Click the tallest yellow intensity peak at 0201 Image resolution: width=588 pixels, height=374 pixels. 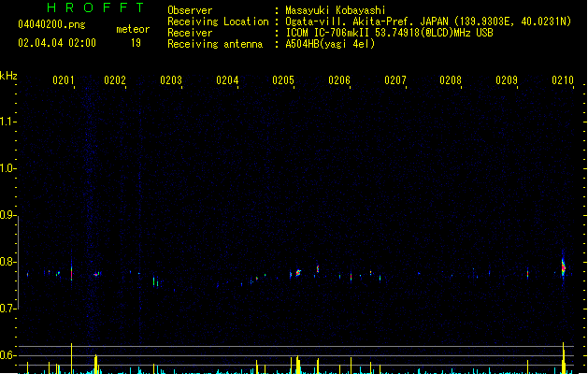coord(71,358)
